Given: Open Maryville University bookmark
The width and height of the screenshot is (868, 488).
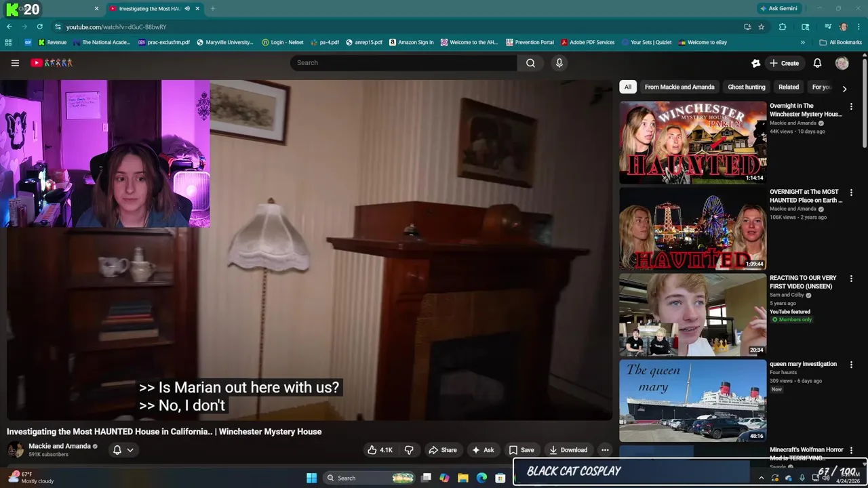Looking at the screenshot, I should click(225, 42).
